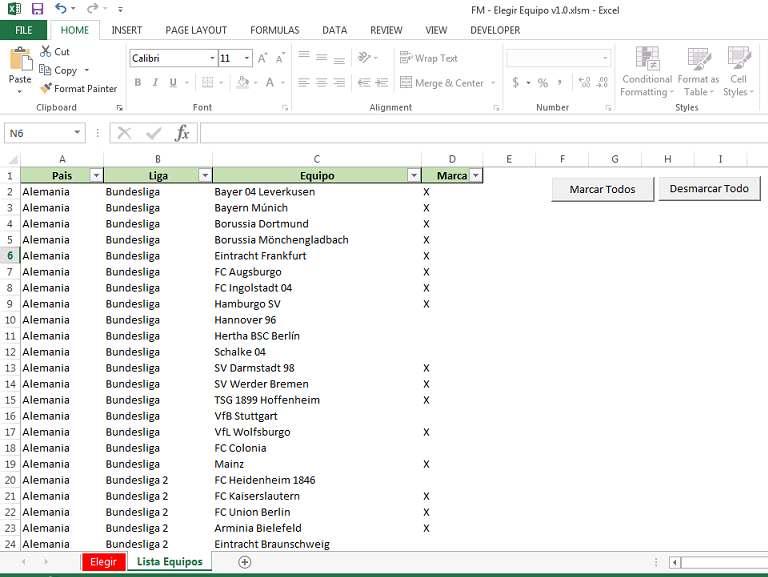Open the Equipo column filter dropdown
The width and height of the screenshot is (768, 577).
(414, 175)
